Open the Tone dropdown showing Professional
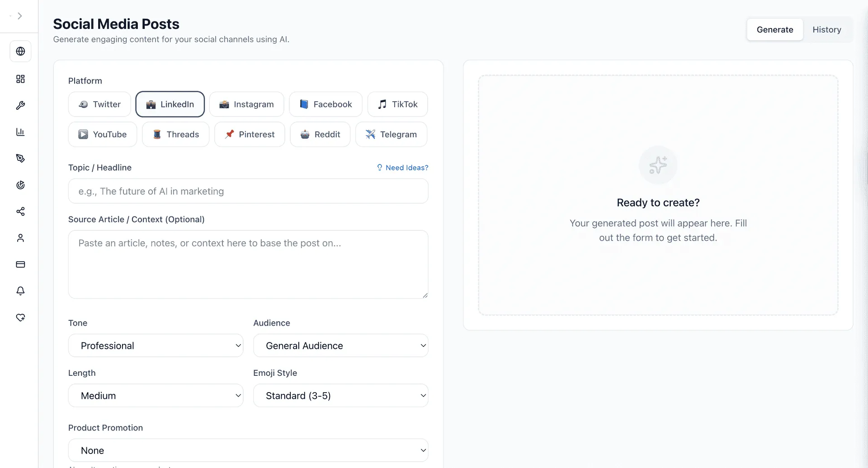 tap(156, 346)
